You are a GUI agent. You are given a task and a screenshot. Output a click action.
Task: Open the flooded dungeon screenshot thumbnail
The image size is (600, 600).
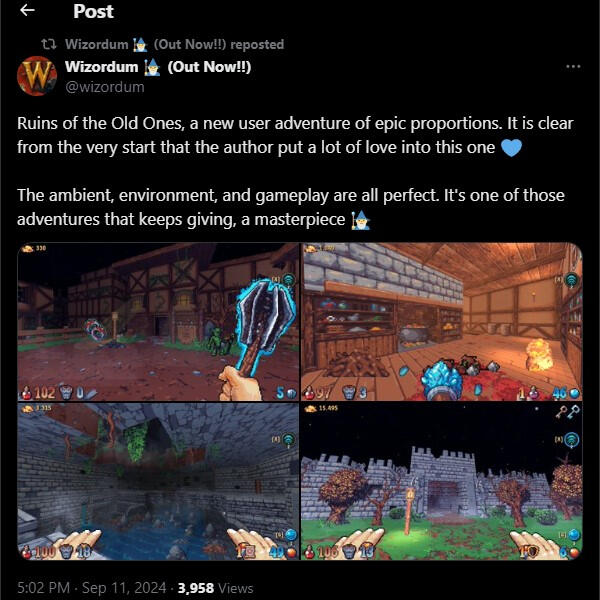[158, 481]
